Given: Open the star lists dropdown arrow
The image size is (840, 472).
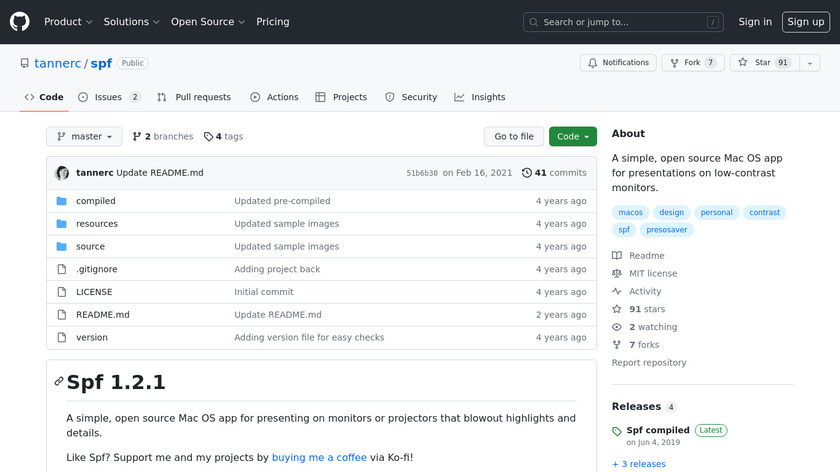Looking at the screenshot, I should point(809,63).
